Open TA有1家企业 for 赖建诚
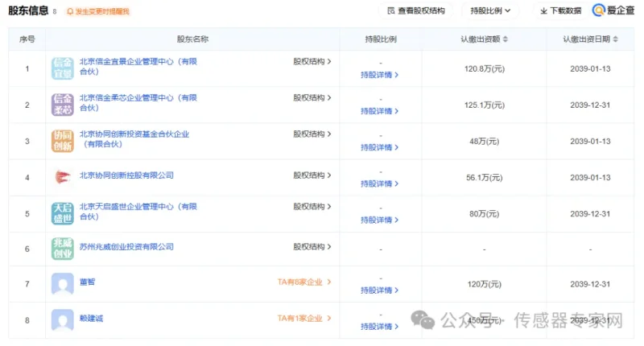 pyautogui.click(x=304, y=318)
